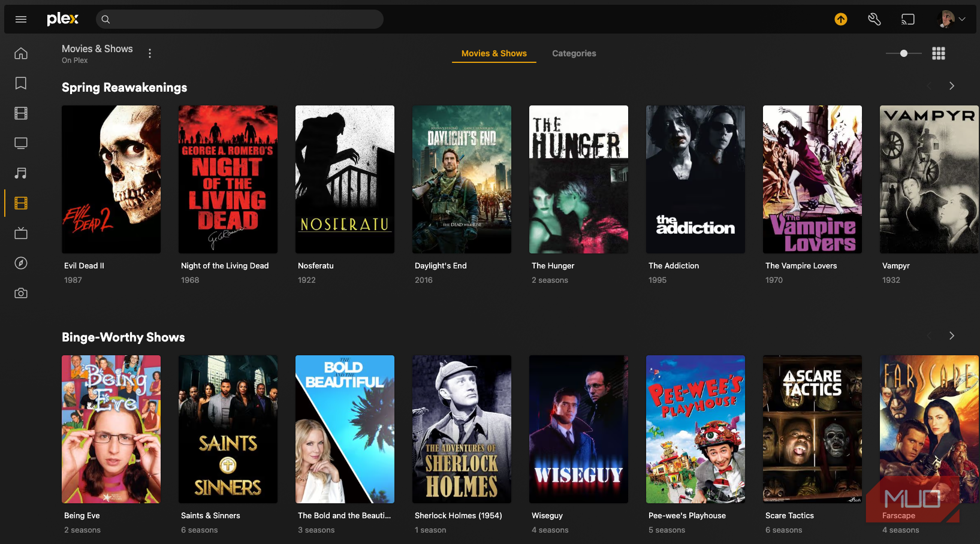The image size is (980, 544).
Task: Select the active Movies & Shows sidebar icon
Action: [x=21, y=203]
